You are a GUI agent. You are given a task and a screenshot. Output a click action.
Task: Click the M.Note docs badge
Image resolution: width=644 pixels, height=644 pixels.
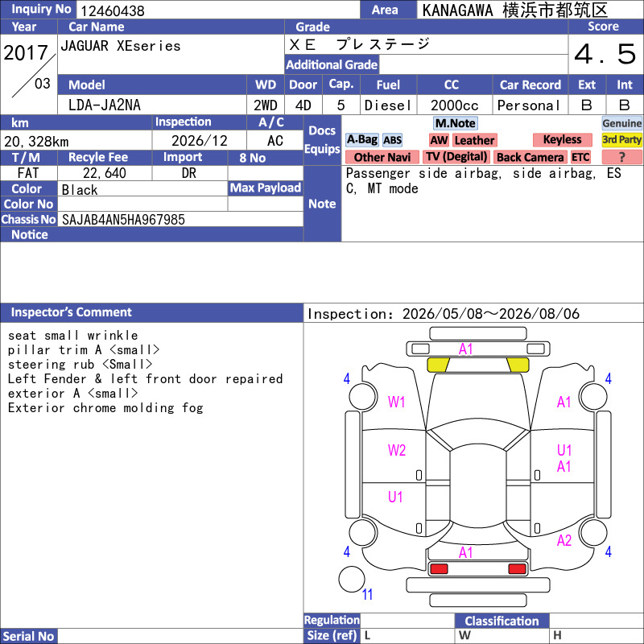(x=456, y=123)
